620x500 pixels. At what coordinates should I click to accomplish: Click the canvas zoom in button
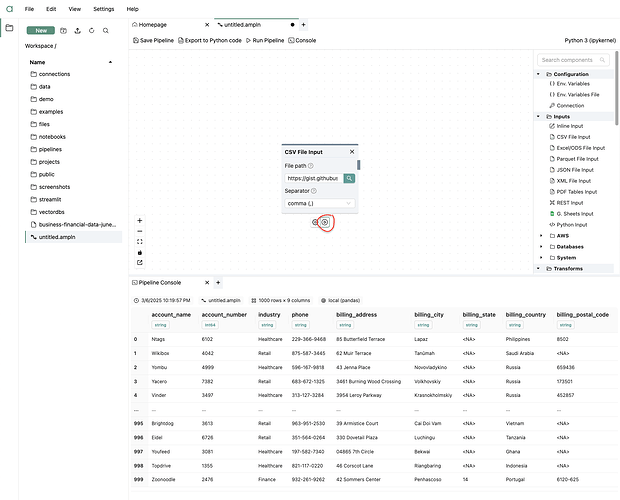(140, 221)
